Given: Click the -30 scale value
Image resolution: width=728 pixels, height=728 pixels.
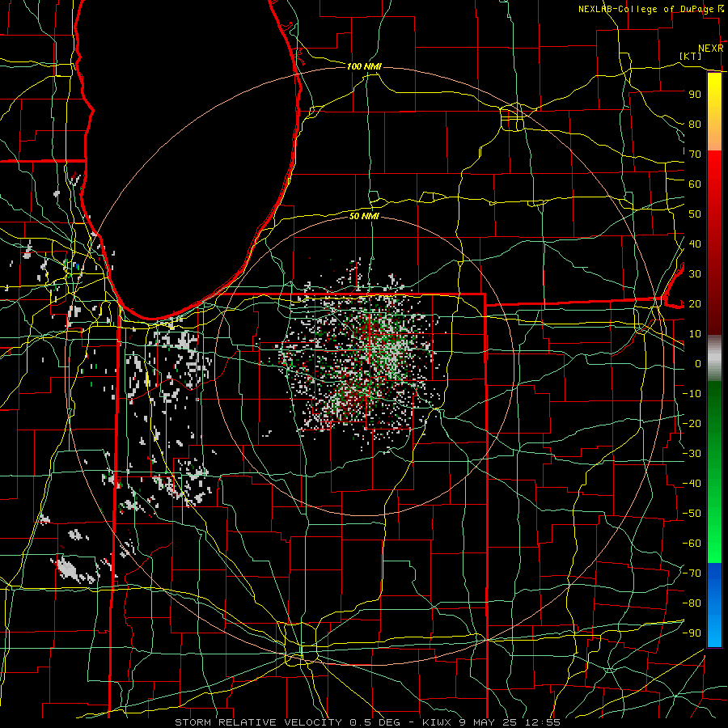Looking at the screenshot, I should (x=692, y=454).
